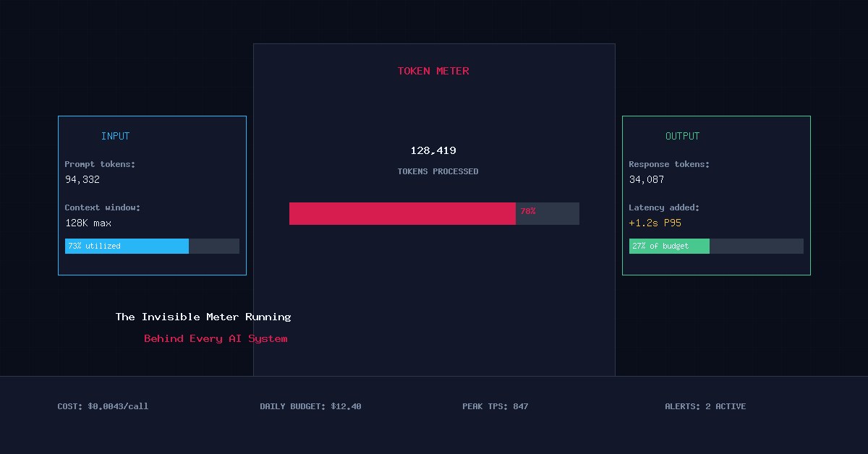Click the TOKEN METER title
The width and height of the screenshot is (868, 454).
point(433,71)
